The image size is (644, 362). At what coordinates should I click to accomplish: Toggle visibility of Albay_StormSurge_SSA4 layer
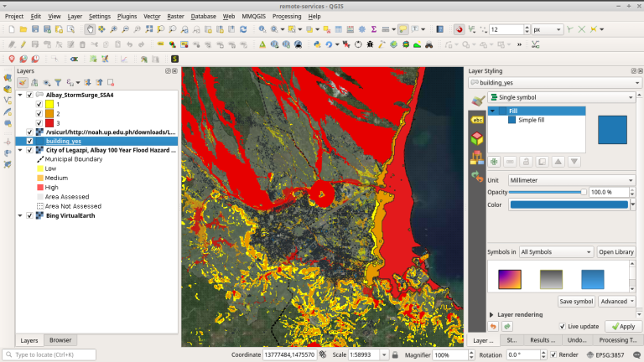coord(29,95)
